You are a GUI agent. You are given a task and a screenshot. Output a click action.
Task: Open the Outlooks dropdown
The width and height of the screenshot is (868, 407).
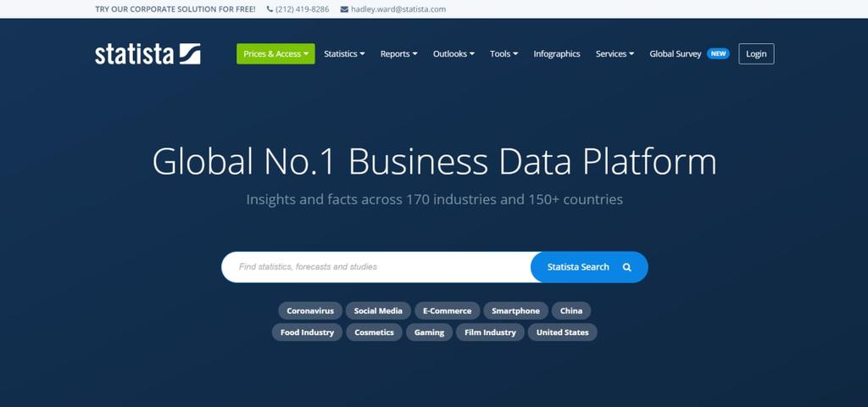(x=453, y=53)
